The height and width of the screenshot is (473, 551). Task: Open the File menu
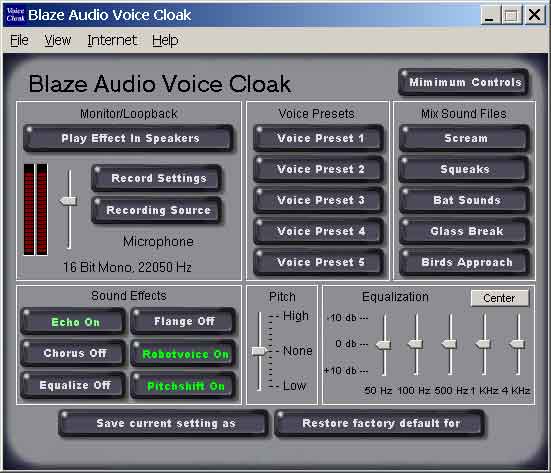[x=19, y=40]
